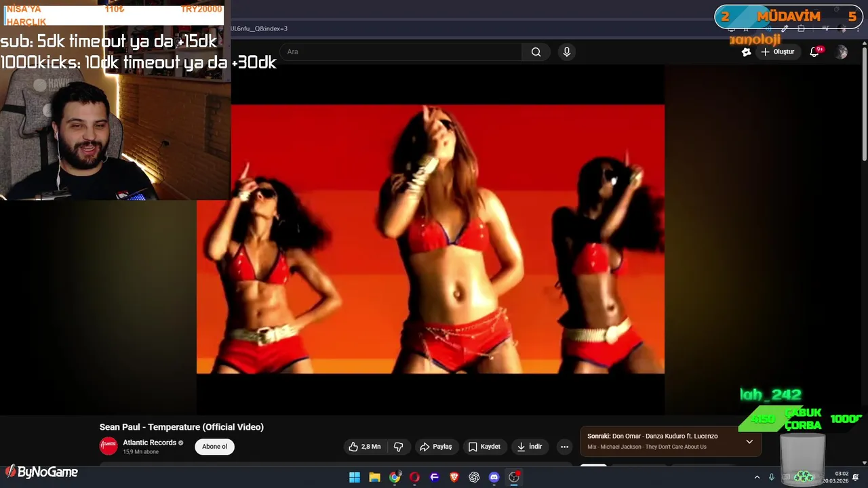Switch to OBS Studio in the taskbar
Viewport: 868px width, 488px height.
[x=514, y=477]
